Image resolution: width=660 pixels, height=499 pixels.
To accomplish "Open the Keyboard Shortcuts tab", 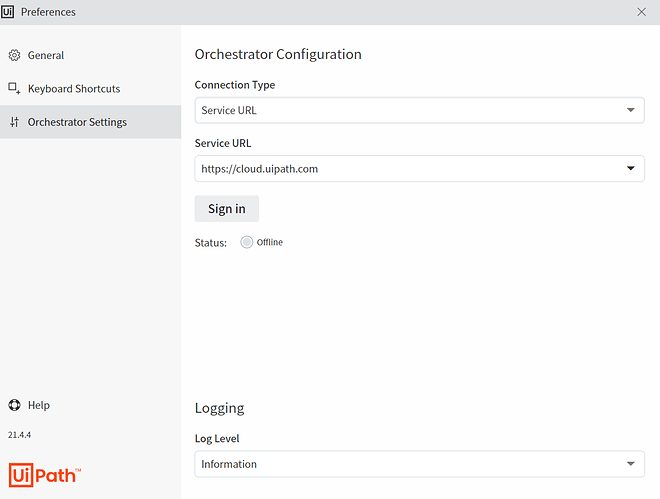I will click(x=90, y=88).
